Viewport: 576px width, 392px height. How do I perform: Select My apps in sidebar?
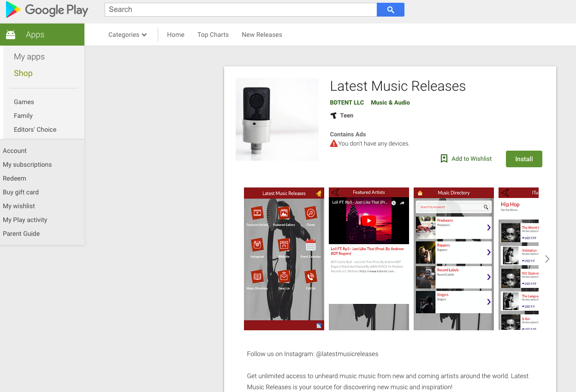pyautogui.click(x=29, y=57)
